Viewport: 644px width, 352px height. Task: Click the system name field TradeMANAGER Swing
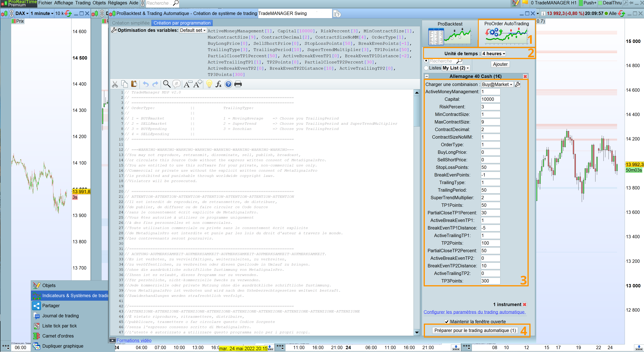[x=295, y=13]
